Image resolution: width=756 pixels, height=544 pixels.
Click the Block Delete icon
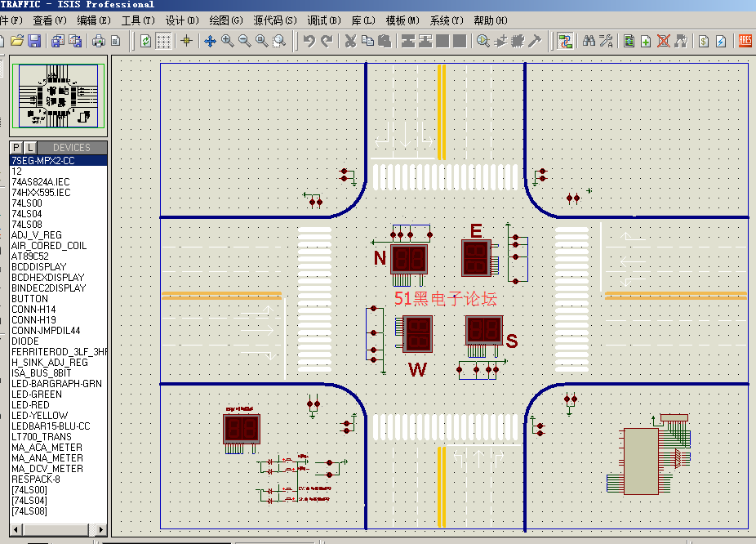point(460,41)
